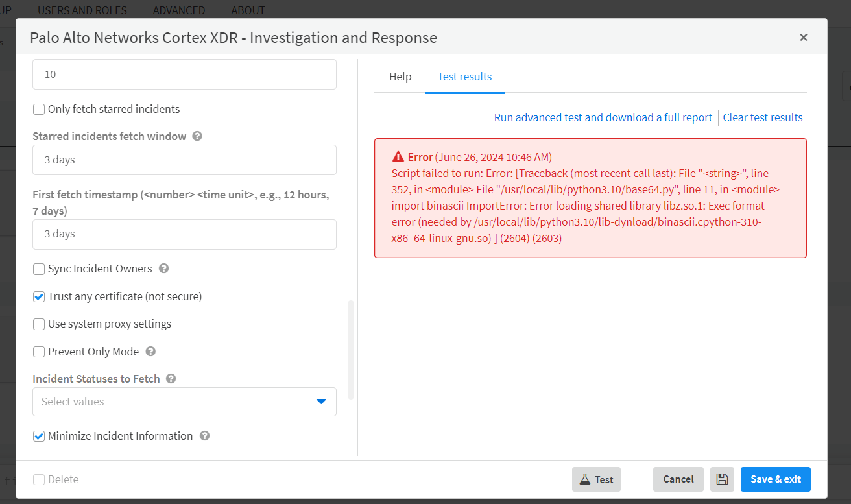Viewport: 851px width, 504px height.
Task: Click help icon beside Incident Statuses to Fetch
Action: click(x=171, y=379)
